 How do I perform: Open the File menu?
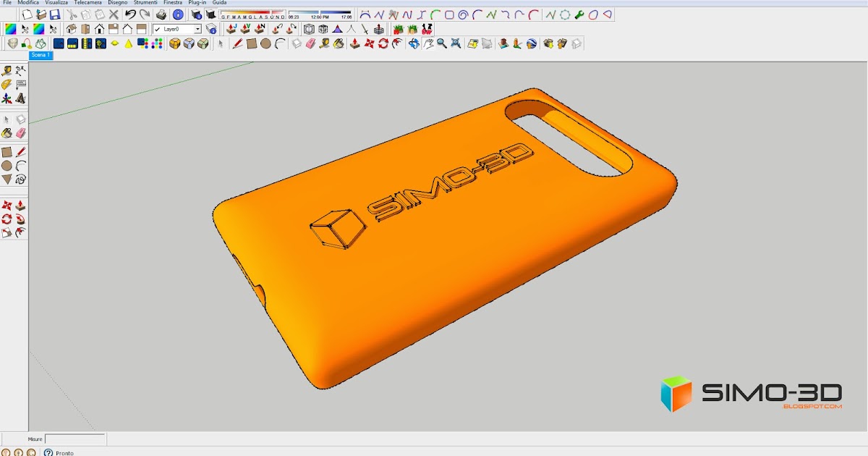[7, 3]
